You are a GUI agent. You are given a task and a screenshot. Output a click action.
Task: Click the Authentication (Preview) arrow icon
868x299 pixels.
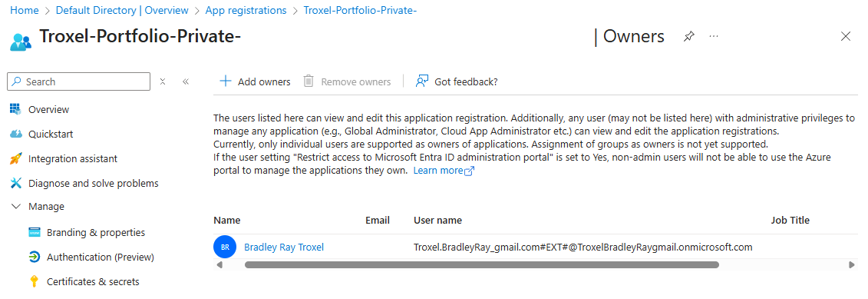click(35, 257)
